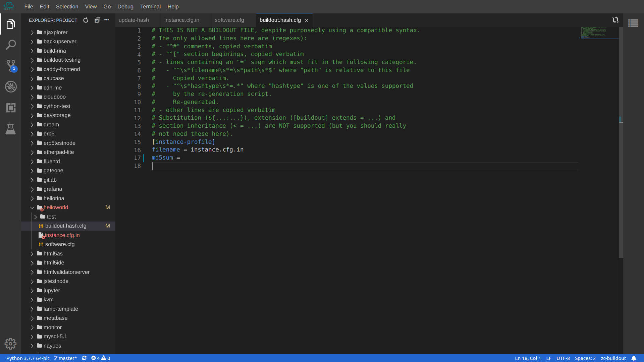The width and height of the screenshot is (644, 362).
Task: Click the synchronize changes icon in status bar
Action: tap(84, 358)
